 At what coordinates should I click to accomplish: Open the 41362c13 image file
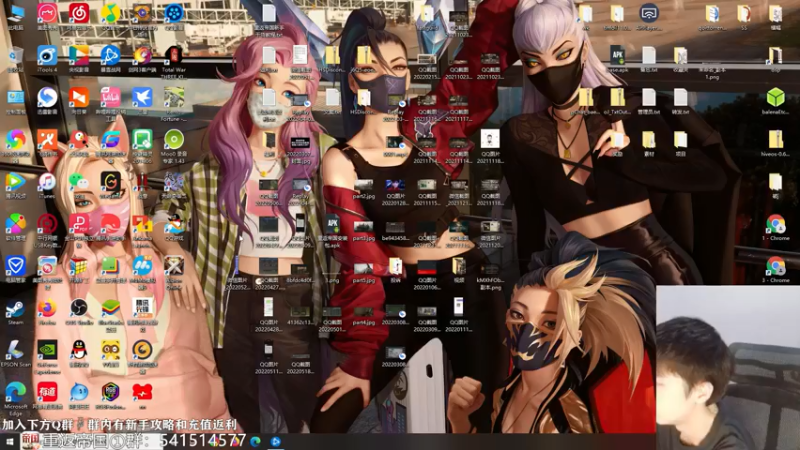(300, 314)
